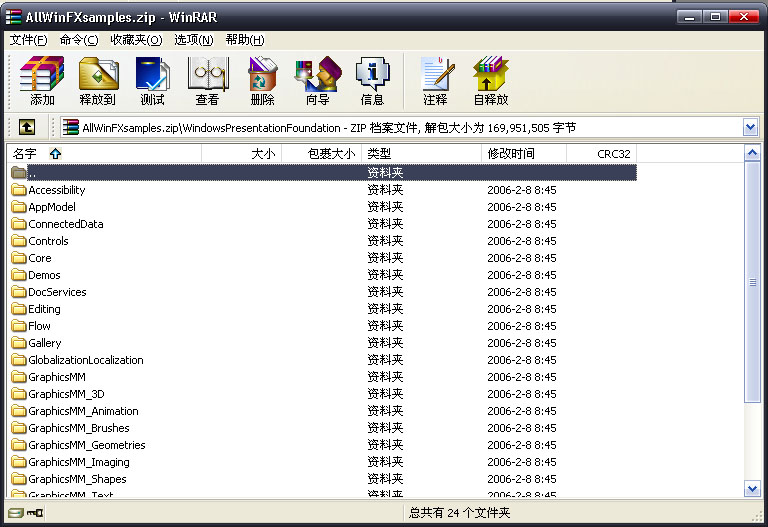Minimize the WinRAR window

point(690,17)
